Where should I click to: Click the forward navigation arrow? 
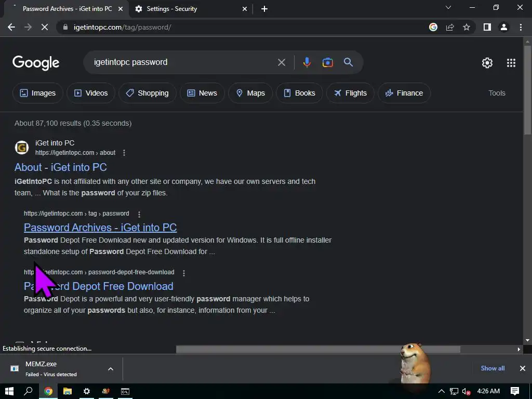click(28, 27)
